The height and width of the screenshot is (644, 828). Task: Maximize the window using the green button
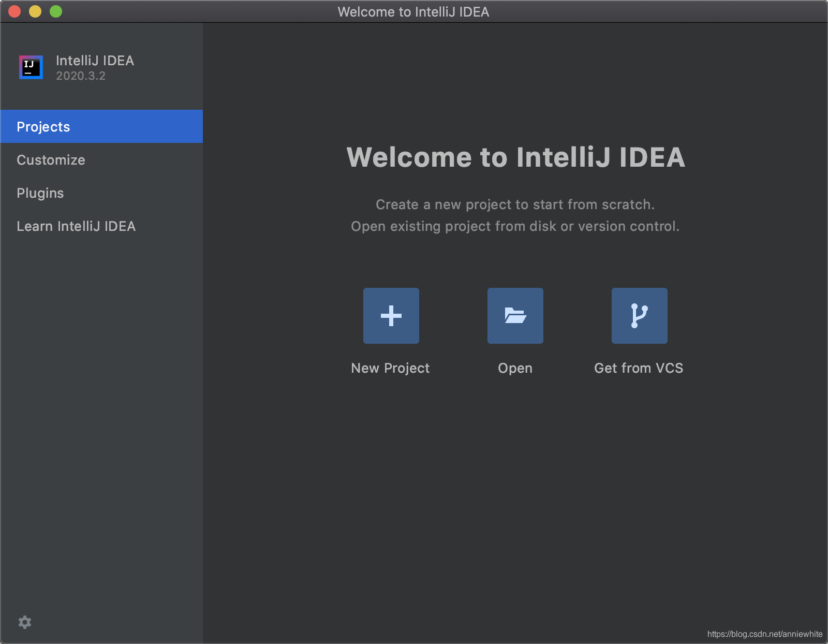pos(56,11)
